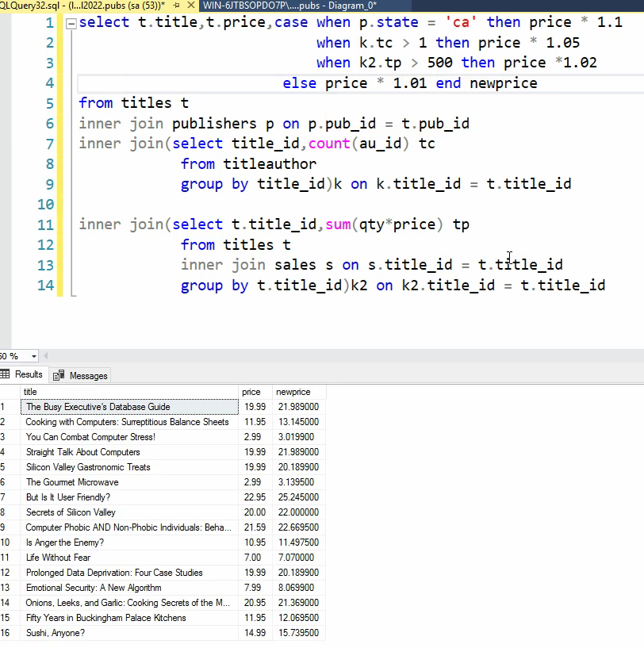Select newprice value 25.245000

(x=299, y=497)
